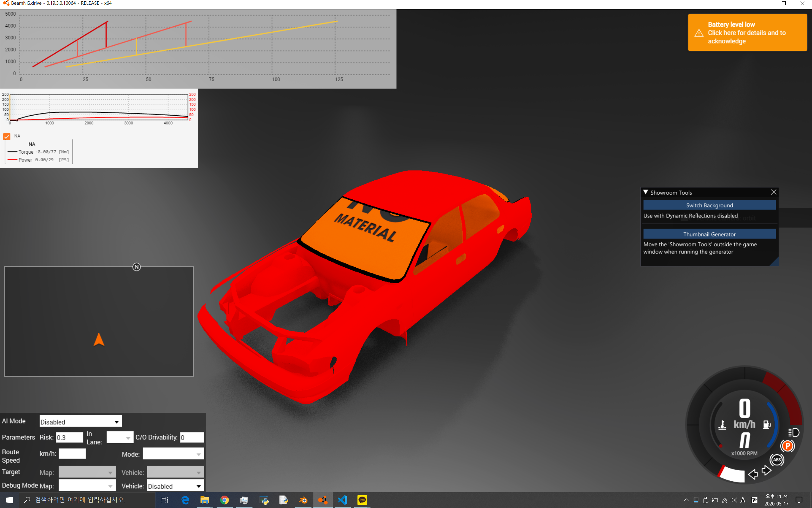Close the Showroom Tools panel
The height and width of the screenshot is (508, 812).
coord(773,192)
